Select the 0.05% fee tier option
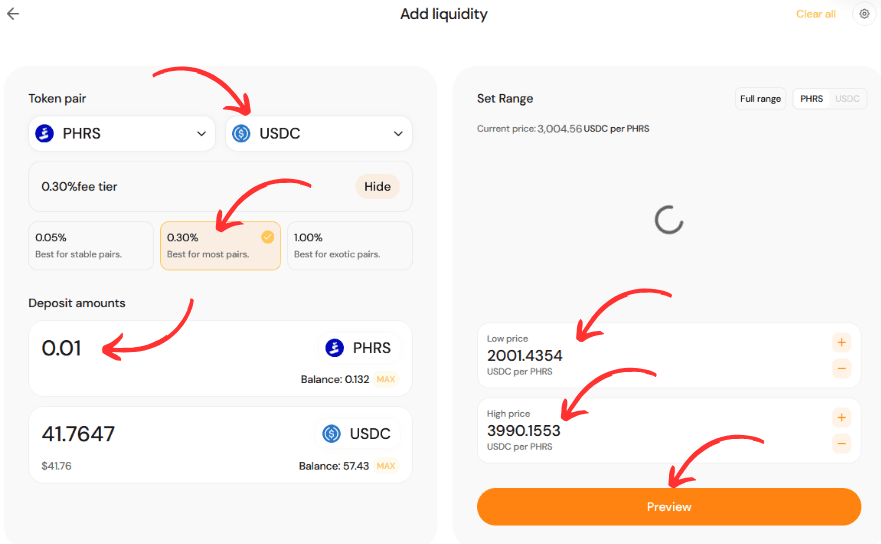Image resolution: width=881 pixels, height=544 pixels. pyautogui.click(x=91, y=246)
